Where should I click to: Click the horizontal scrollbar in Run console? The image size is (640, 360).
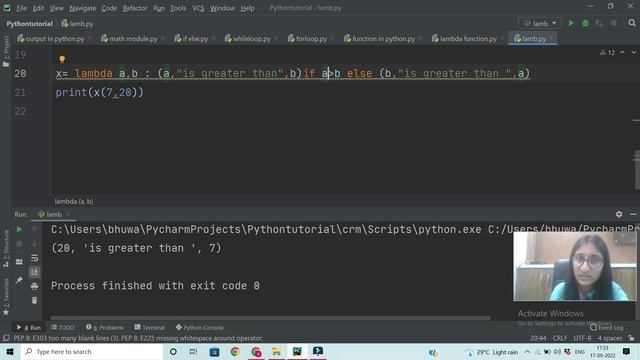[271, 318]
